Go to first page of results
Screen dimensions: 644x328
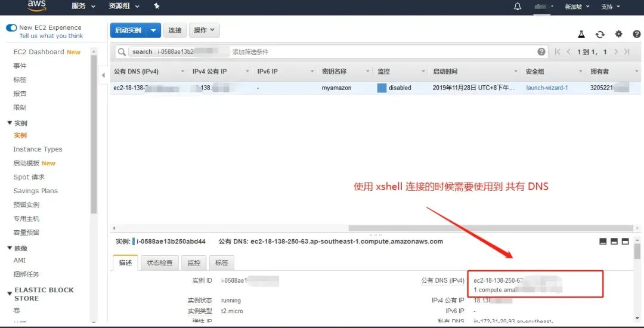[558, 52]
